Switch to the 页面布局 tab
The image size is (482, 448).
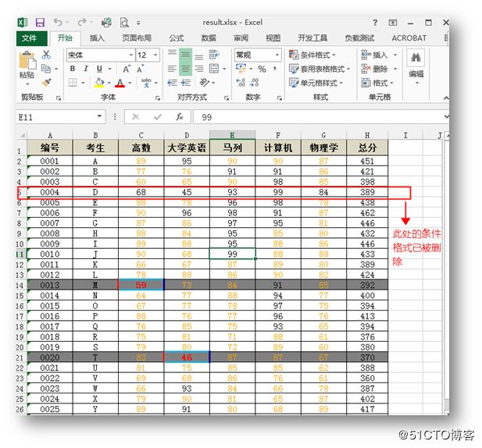point(137,38)
